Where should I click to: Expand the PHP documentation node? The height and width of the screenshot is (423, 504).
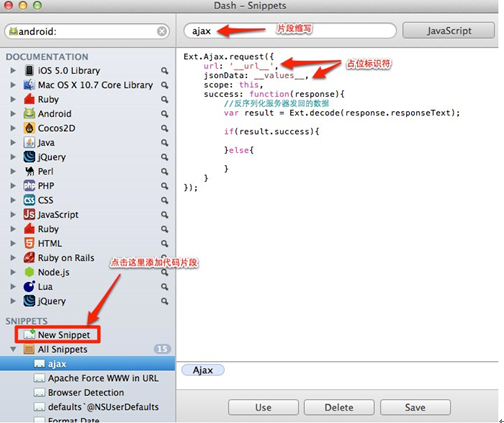(13, 186)
